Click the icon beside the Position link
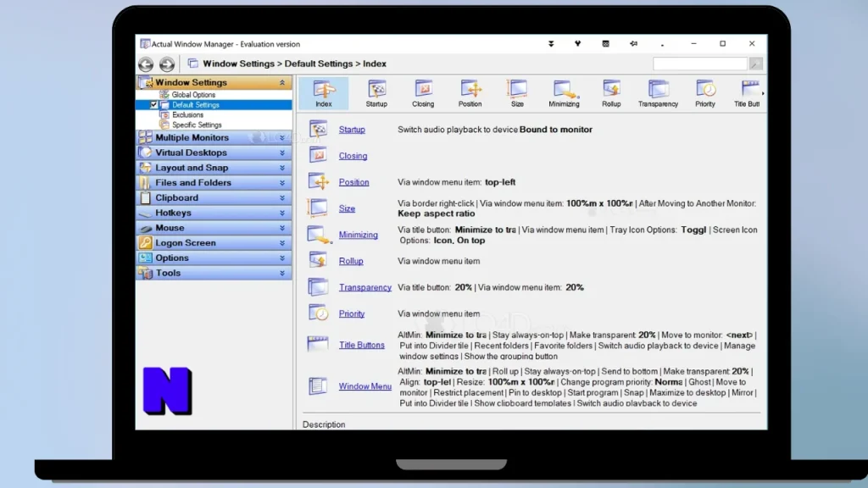The width and height of the screenshot is (868, 488). [319, 181]
